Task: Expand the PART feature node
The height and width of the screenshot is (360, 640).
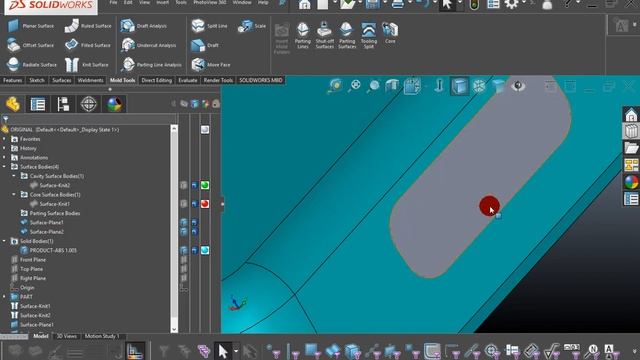Action: 4,297
